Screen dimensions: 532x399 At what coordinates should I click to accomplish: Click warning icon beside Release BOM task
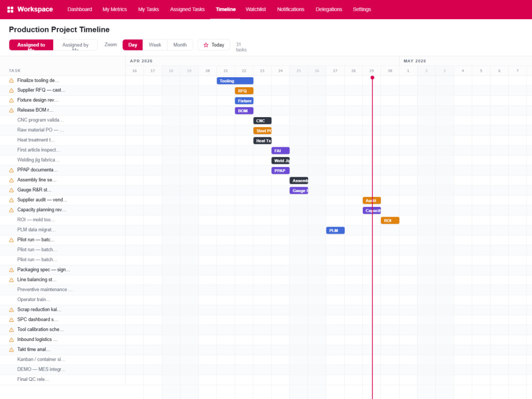coord(11,110)
